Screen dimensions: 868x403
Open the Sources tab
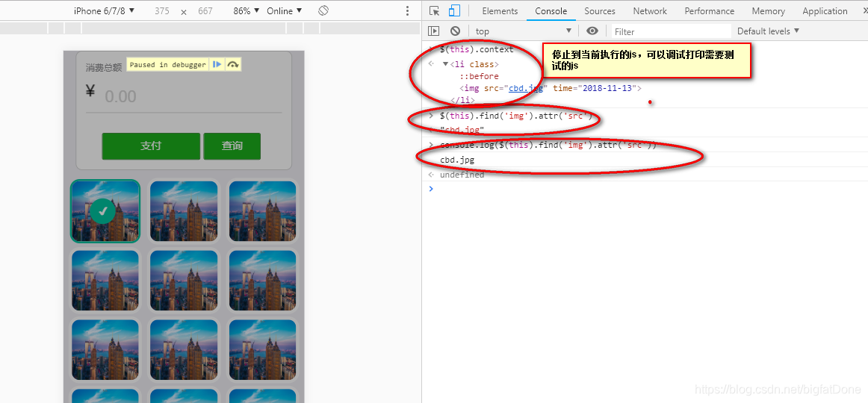(x=600, y=11)
